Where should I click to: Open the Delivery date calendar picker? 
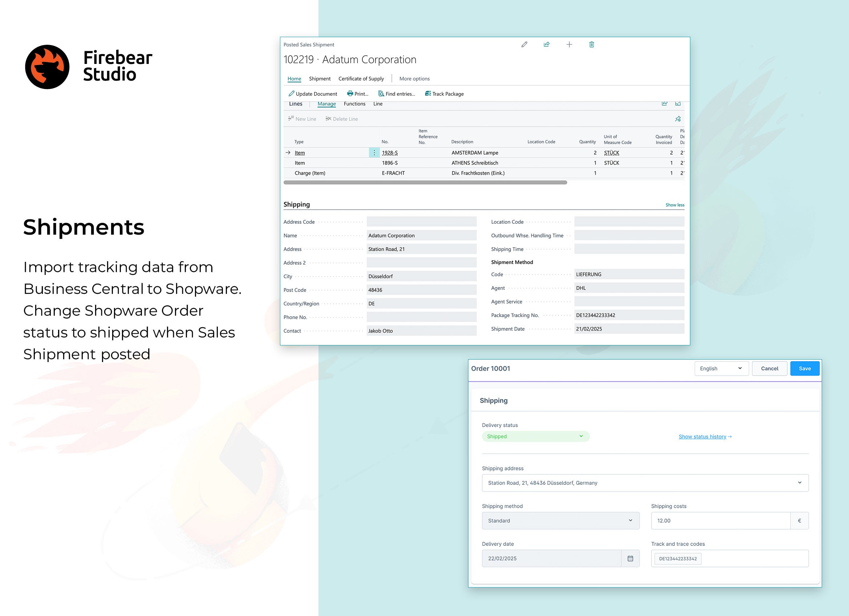tap(630, 558)
